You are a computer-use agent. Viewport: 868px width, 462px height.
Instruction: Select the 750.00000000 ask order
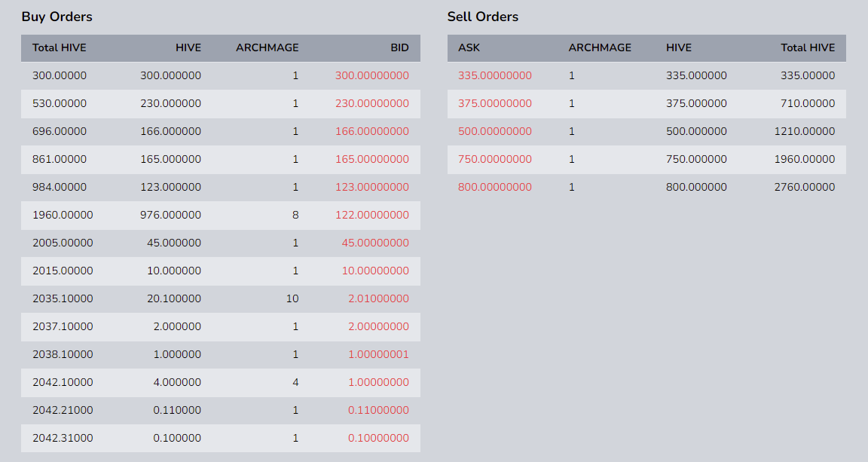point(494,159)
